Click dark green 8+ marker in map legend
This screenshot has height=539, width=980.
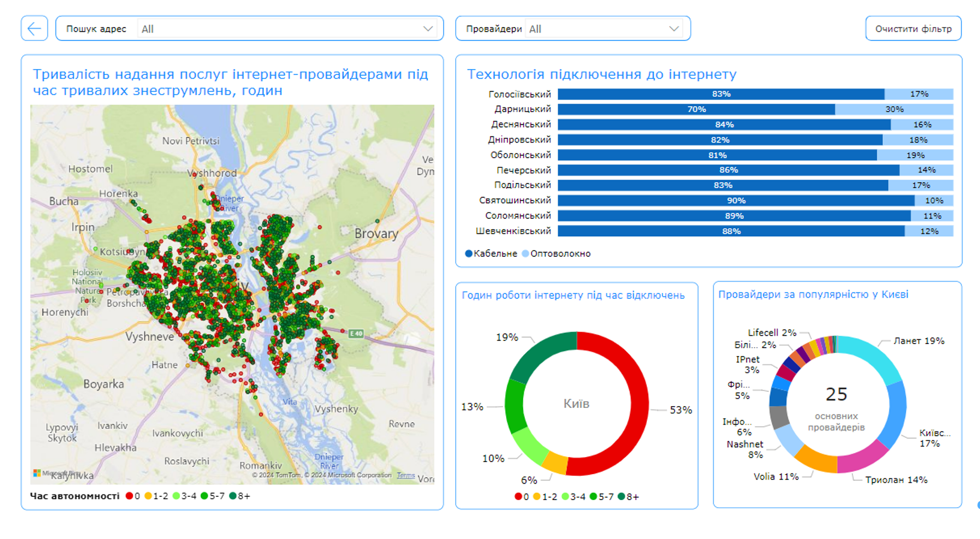[233, 496]
